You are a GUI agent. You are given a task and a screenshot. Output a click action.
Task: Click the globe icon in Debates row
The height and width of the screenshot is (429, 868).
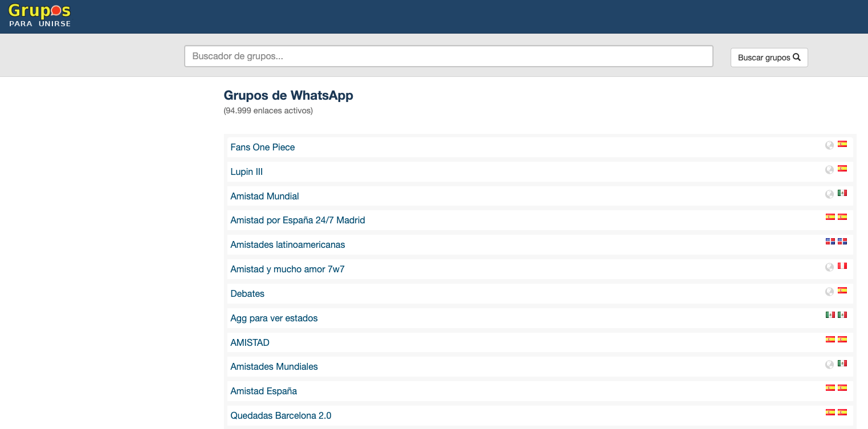point(830,291)
